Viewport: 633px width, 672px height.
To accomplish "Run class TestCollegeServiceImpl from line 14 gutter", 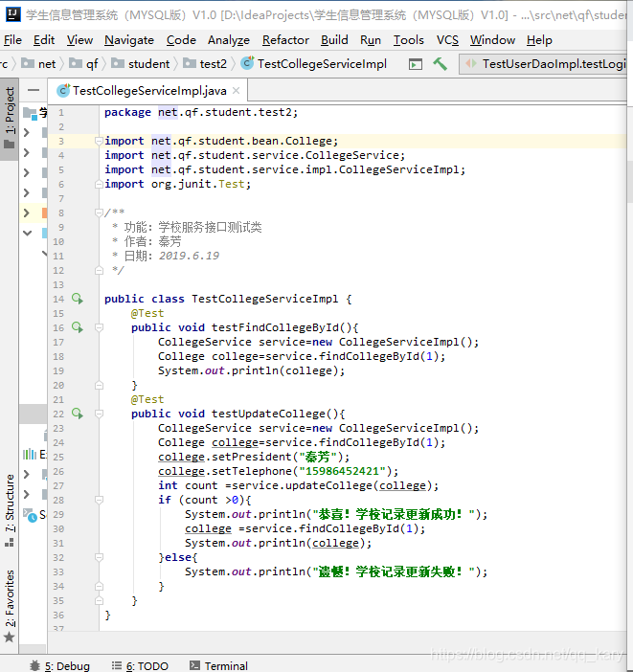I will pyautogui.click(x=78, y=299).
